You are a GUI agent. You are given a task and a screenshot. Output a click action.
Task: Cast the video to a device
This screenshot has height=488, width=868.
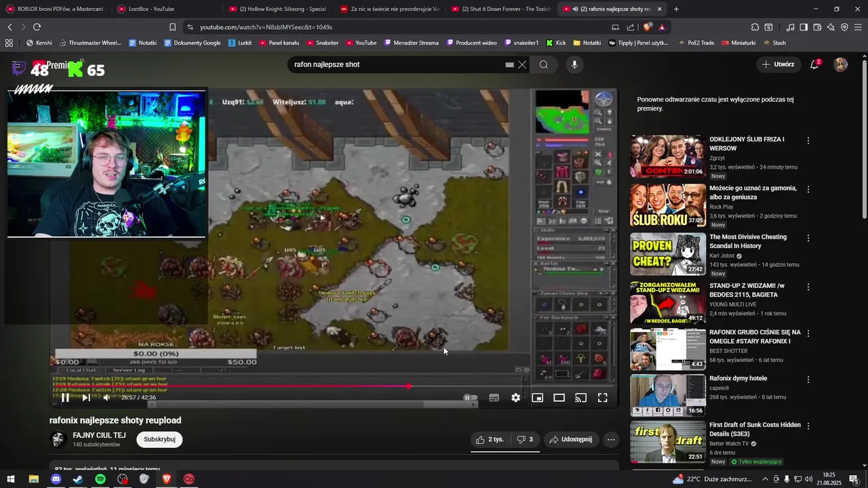[580, 398]
